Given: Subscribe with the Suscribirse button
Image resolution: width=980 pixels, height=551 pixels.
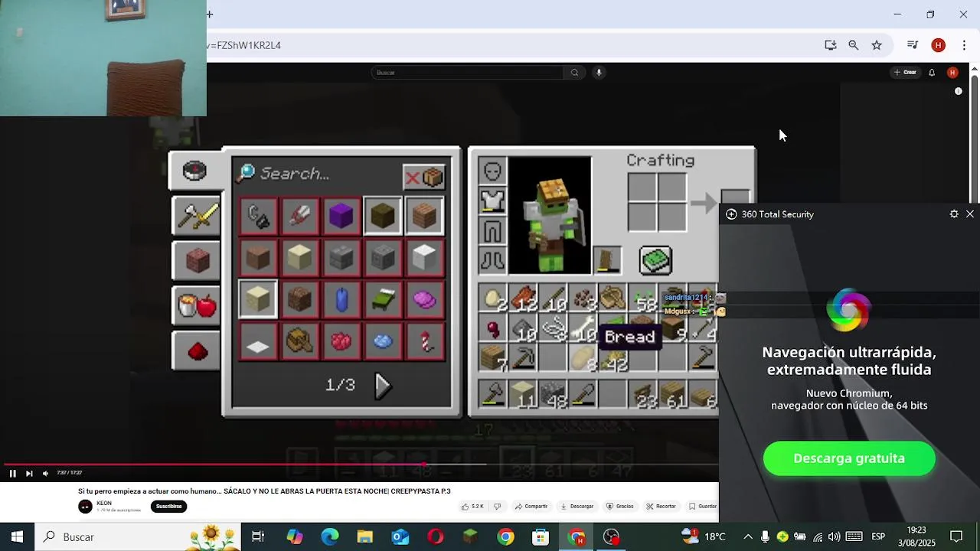Looking at the screenshot, I should click(168, 507).
